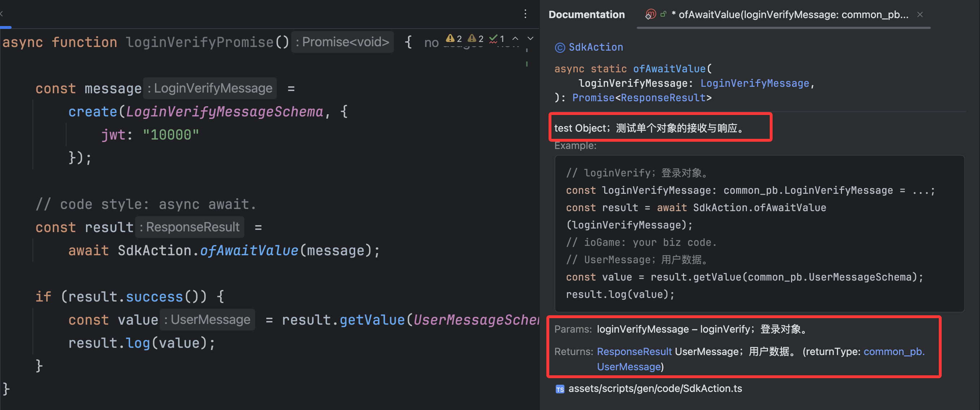The height and width of the screenshot is (410, 980).
Task: Click the class icon beside SdkAction
Action: click(x=560, y=48)
